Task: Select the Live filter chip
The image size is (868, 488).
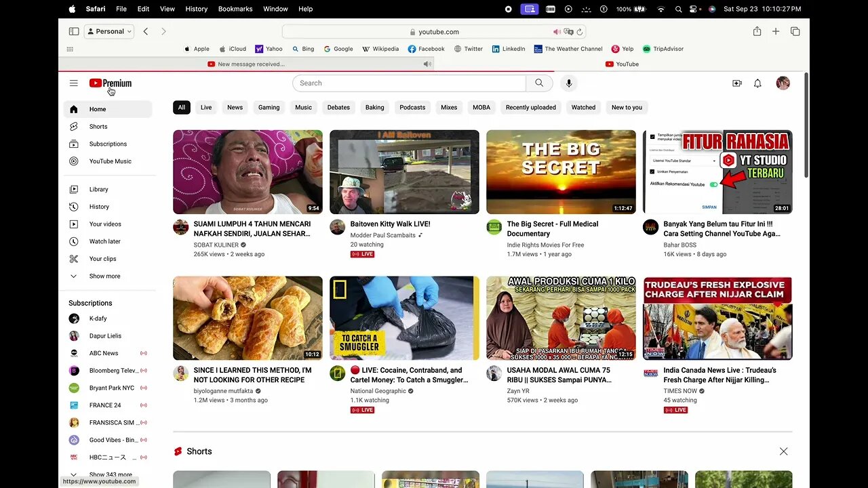Action: (206, 107)
